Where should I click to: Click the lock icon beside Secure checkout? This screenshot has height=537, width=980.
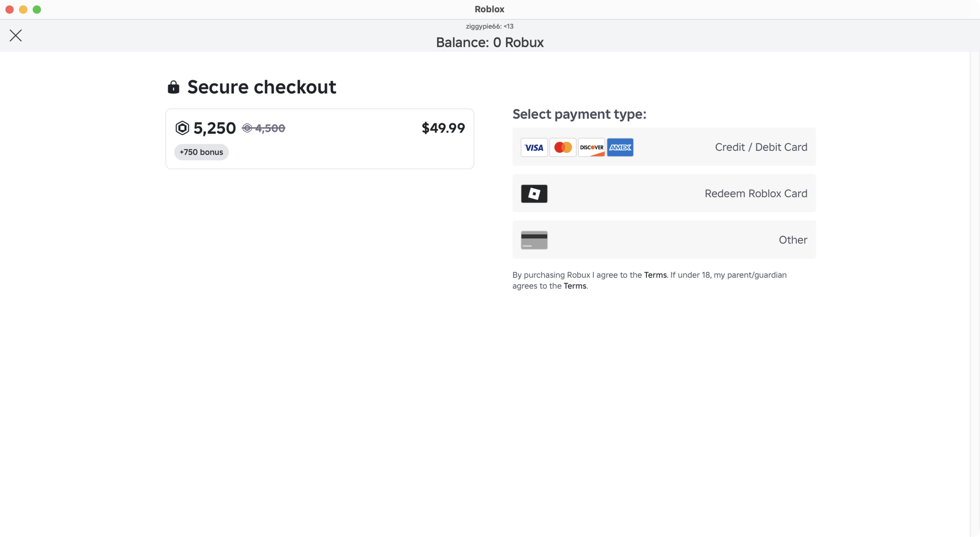point(173,87)
